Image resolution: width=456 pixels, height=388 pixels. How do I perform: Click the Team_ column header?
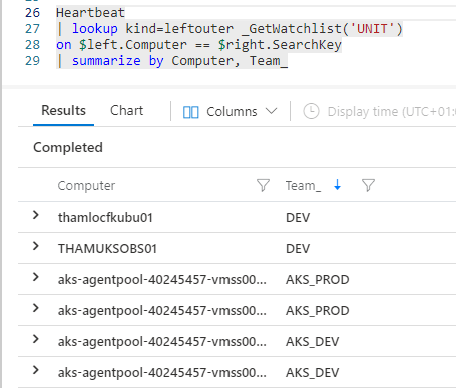click(x=303, y=185)
